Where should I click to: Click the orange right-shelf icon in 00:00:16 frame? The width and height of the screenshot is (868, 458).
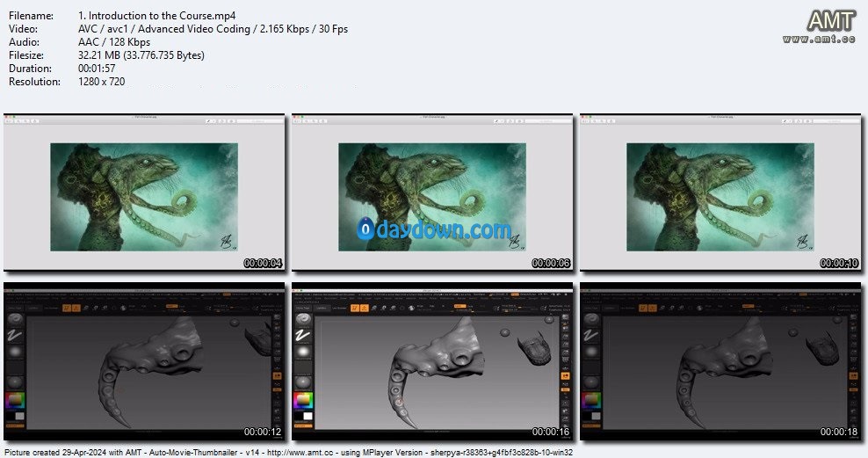click(565, 376)
